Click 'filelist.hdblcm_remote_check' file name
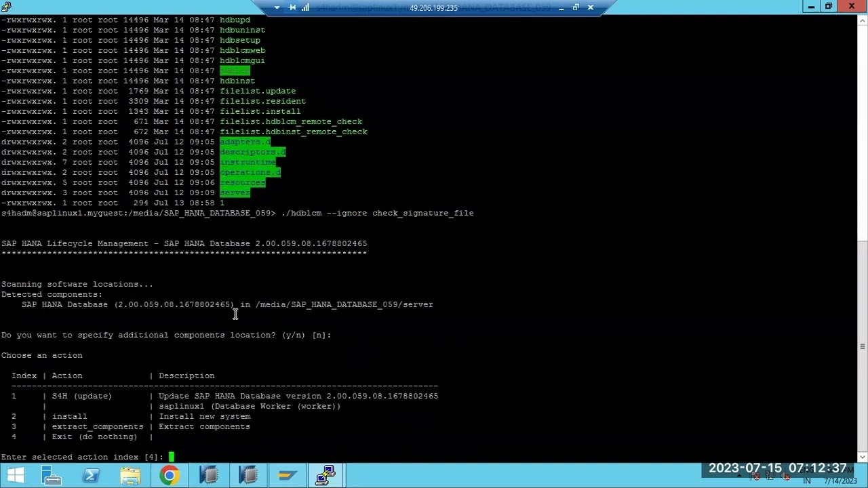Screen dimensions: 868x488 291,121
